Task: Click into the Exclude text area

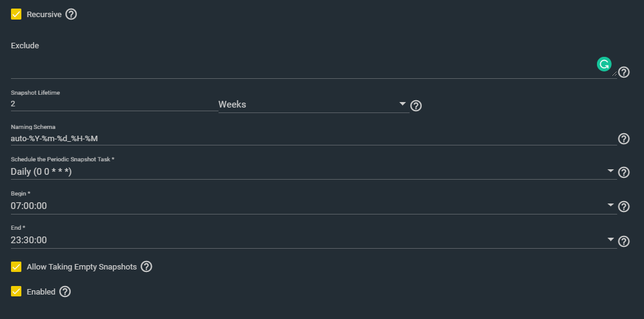Action: tap(314, 66)
